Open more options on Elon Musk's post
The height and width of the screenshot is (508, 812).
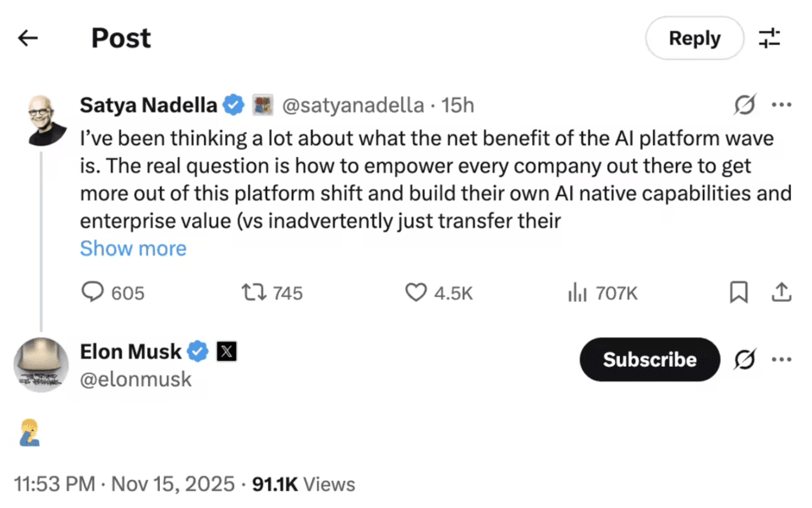coord(782,359)
